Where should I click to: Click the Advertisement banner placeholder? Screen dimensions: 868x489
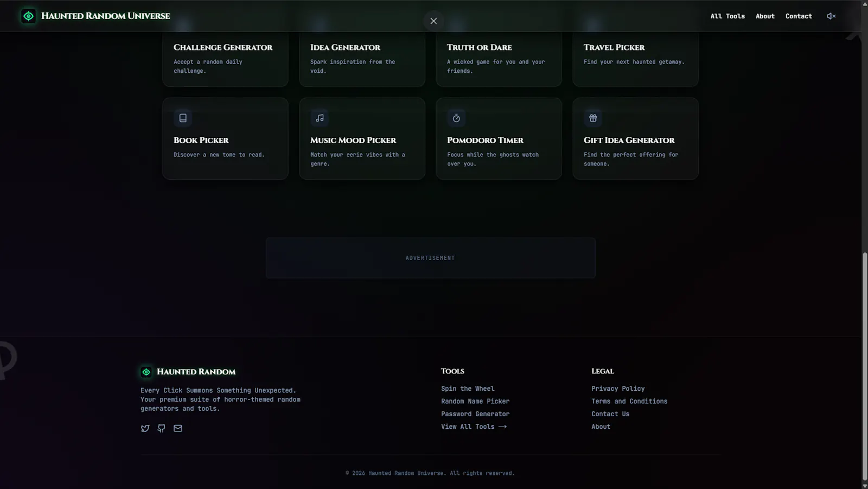[430, 258]
